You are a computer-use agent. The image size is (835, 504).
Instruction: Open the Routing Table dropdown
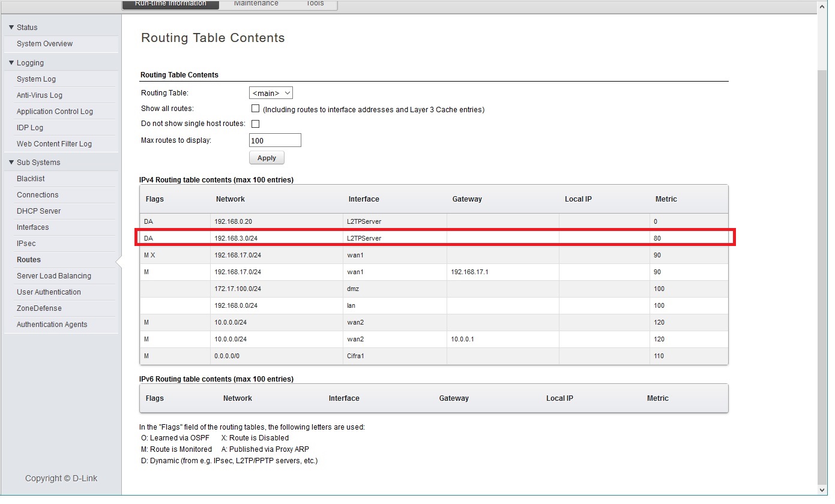point(271,93)
